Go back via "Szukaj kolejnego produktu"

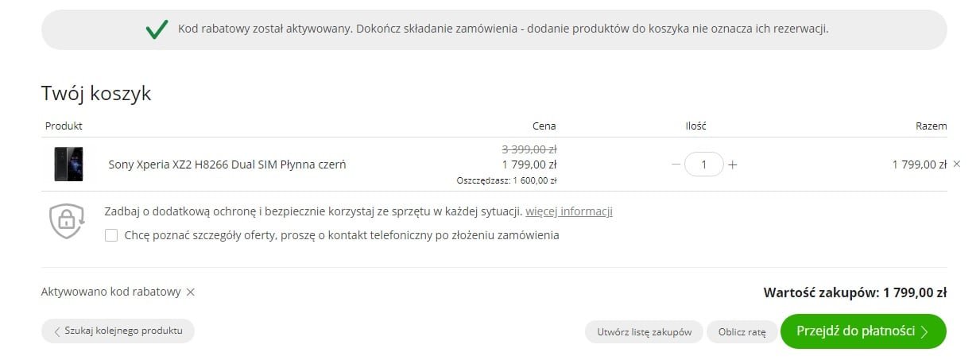point(118,331)
